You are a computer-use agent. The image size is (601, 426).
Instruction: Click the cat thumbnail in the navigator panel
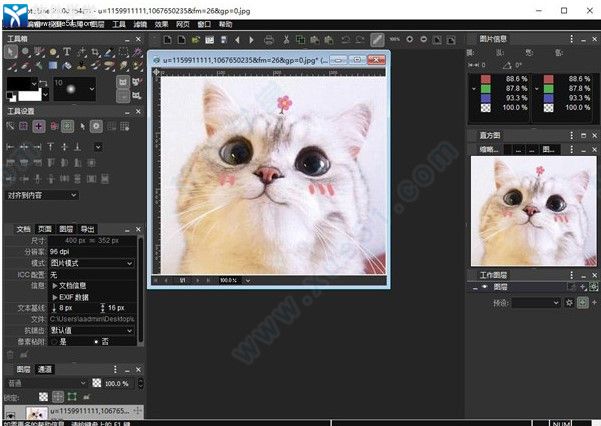534,211
